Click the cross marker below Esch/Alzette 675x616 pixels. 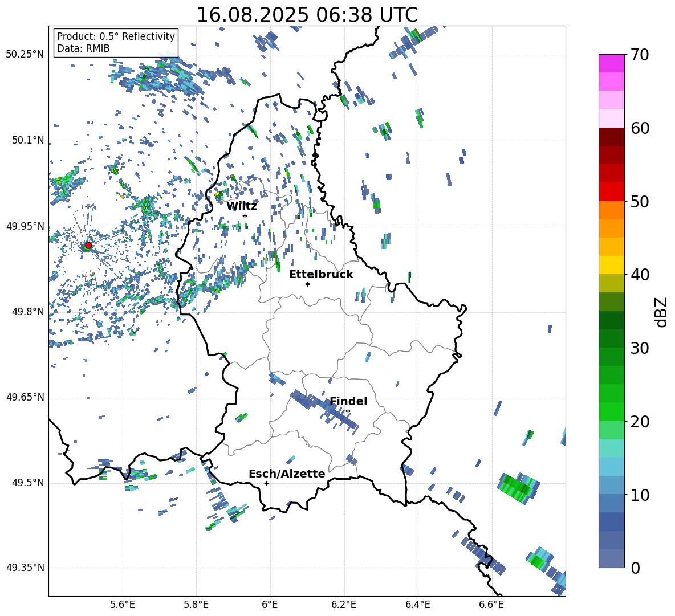click(x=266, y=483)
